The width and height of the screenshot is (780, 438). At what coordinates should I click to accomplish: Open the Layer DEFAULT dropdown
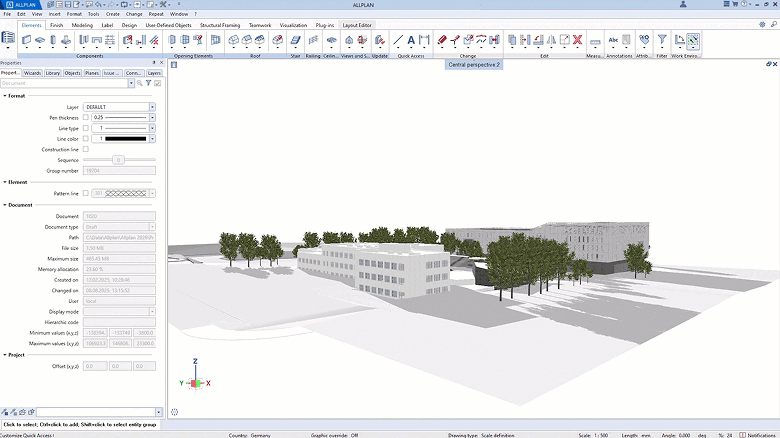[x=152, y=106]
